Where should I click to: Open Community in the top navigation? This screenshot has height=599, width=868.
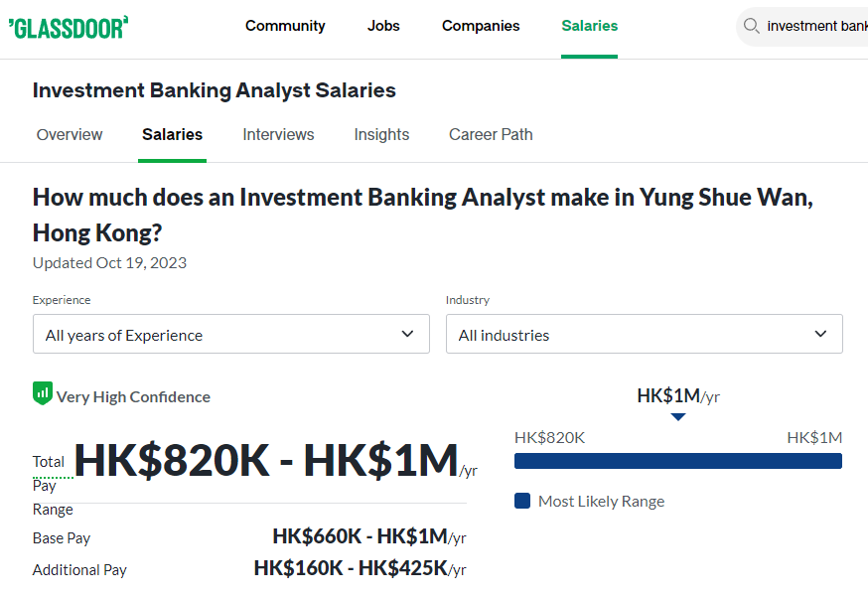pyautogui.click(x=285, y=26)
